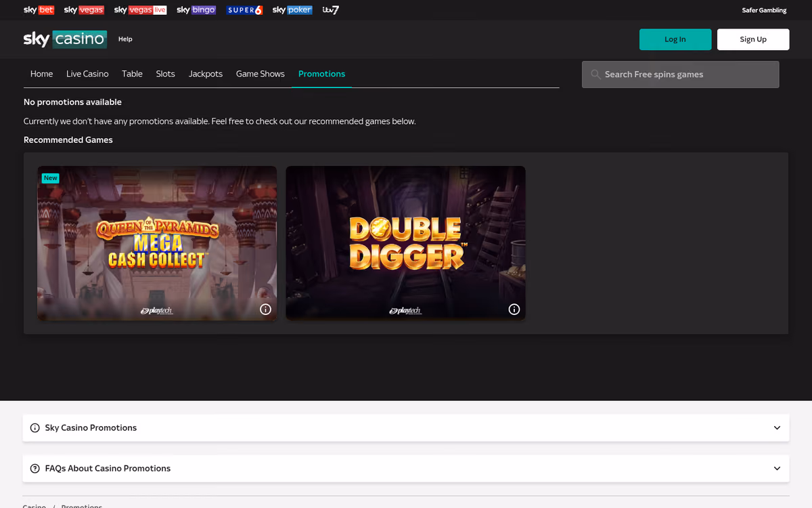Open the ITV7 logo link

point(331,10)
